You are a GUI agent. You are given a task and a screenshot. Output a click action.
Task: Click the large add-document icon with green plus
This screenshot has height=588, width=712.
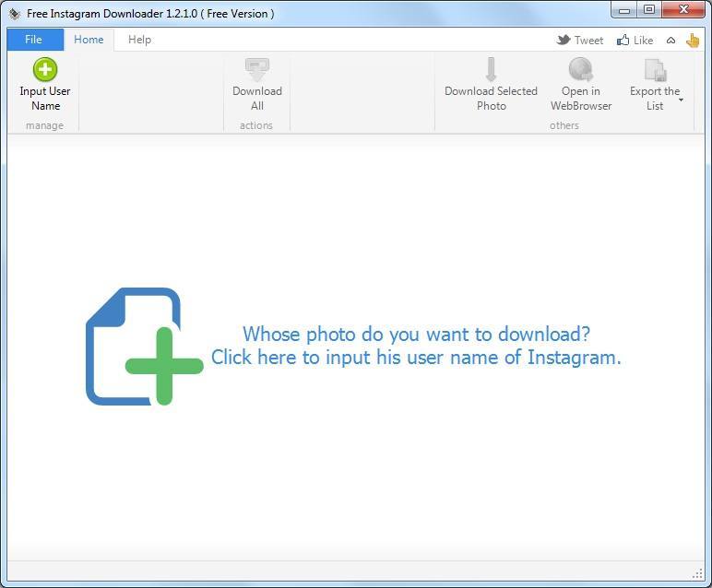144,347
